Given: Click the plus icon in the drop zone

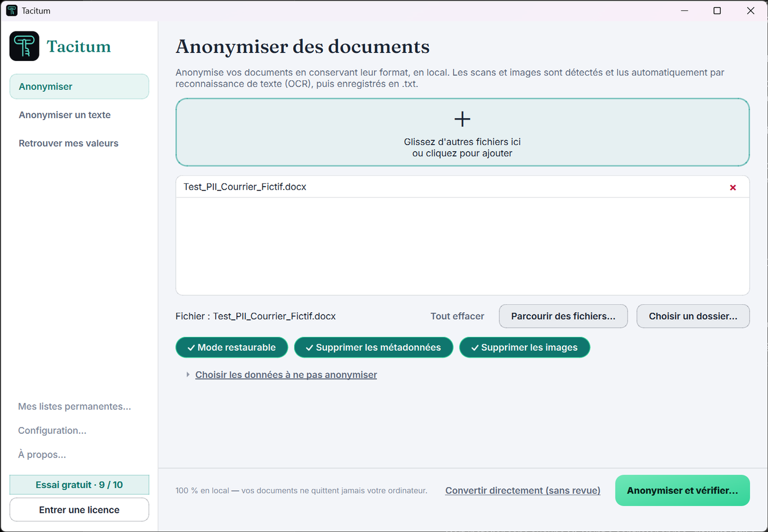Looking at the screenshot, I should pos(463,119).
